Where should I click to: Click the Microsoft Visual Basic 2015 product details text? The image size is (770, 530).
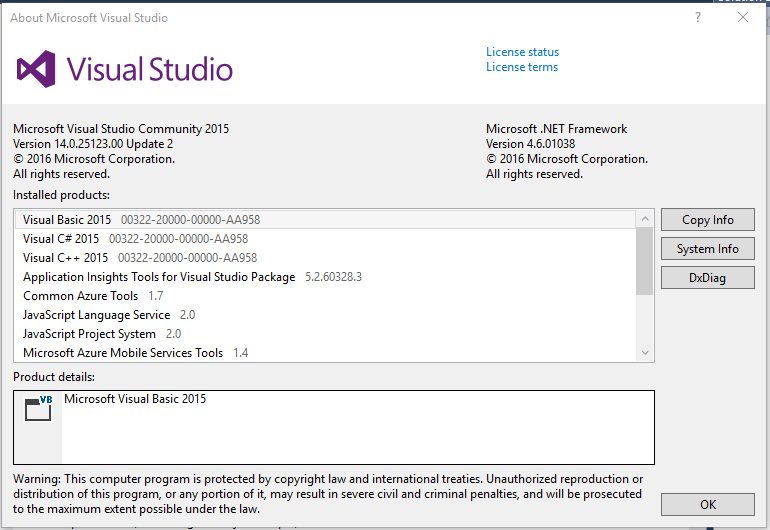click(x=135, y=399)
